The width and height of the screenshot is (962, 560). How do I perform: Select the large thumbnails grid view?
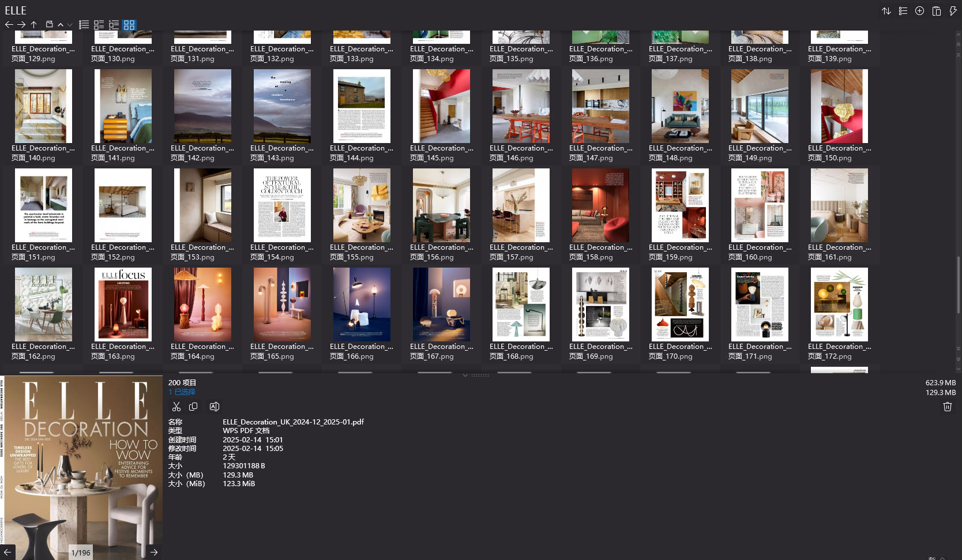[129, 25]
